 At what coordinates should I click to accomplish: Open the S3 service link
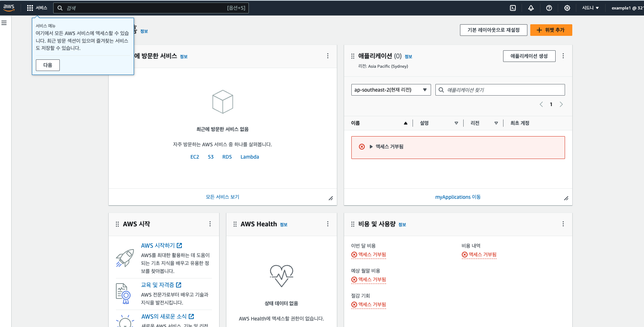(x=211, y=157)
